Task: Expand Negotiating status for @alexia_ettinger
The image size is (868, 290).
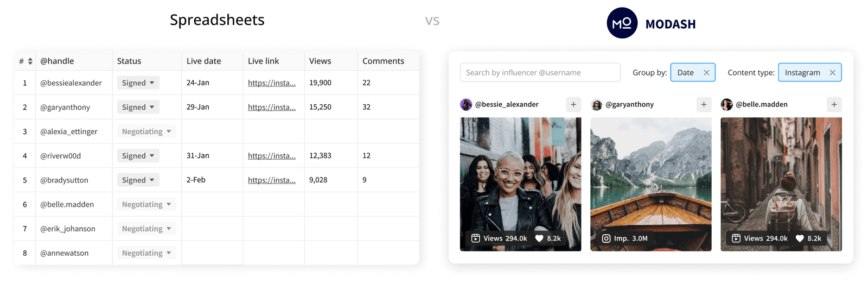Action: click(x=146, y=131)
